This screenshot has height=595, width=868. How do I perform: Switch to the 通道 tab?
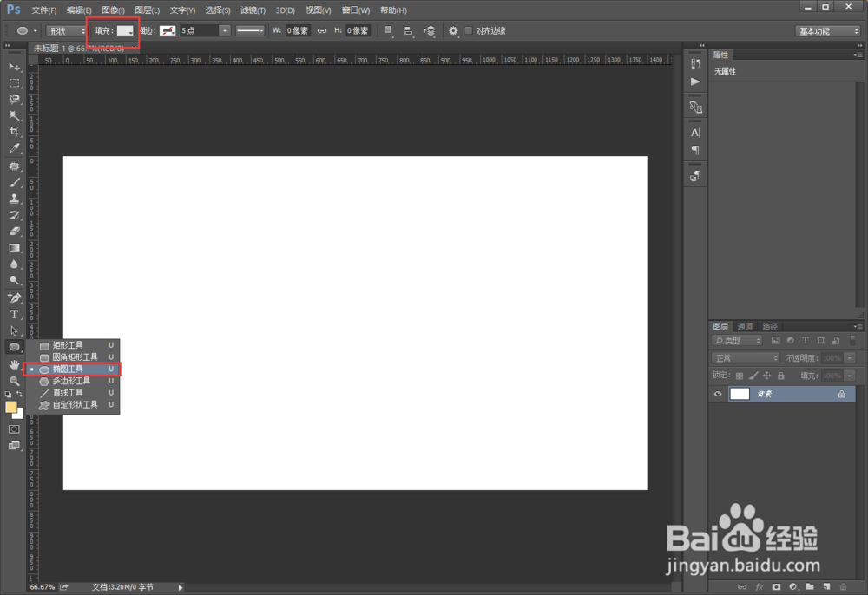(745, 326)
